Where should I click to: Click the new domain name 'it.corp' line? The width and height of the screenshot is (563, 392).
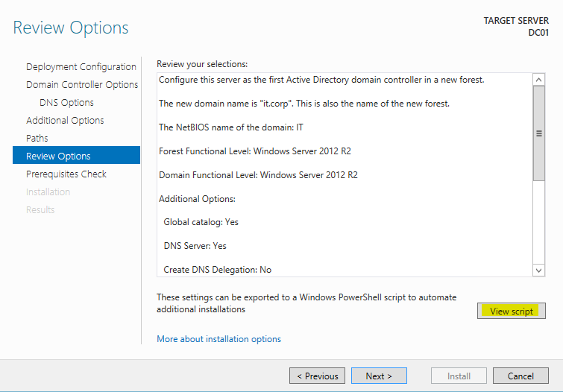pyautogui.click(x=303, y=104)
